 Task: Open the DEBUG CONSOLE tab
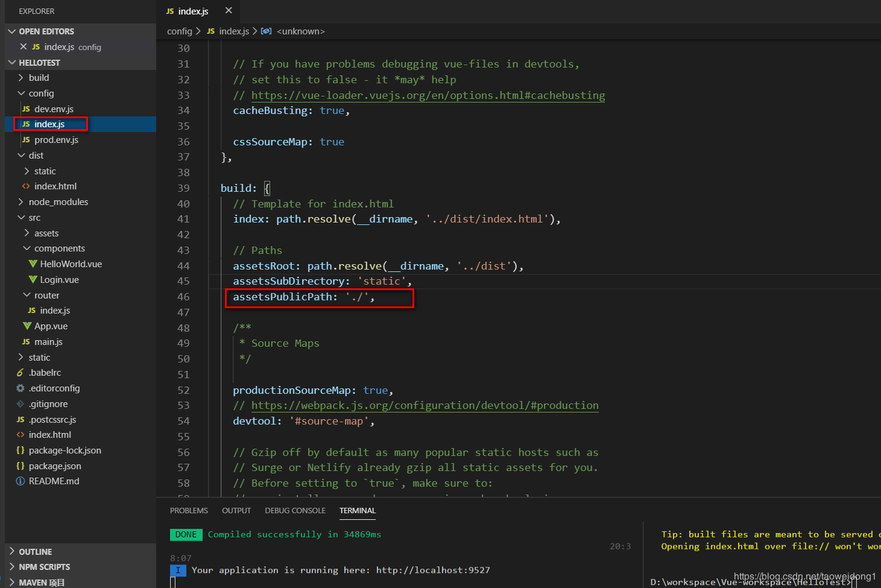[x=295, y=511]
